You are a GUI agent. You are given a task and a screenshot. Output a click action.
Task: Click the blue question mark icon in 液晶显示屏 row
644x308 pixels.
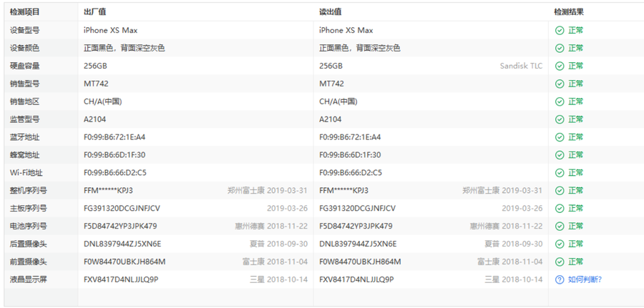point(560,279)
